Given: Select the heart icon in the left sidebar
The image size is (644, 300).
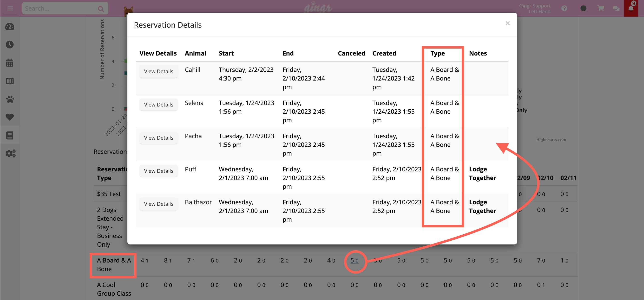Looking at the screenshot, I should [9, 117].
